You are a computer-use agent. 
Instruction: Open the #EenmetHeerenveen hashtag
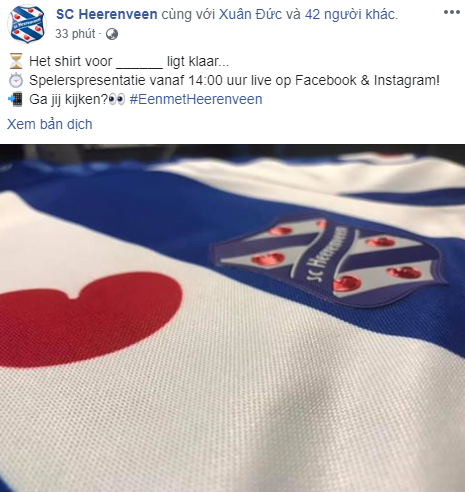[196, 99]
